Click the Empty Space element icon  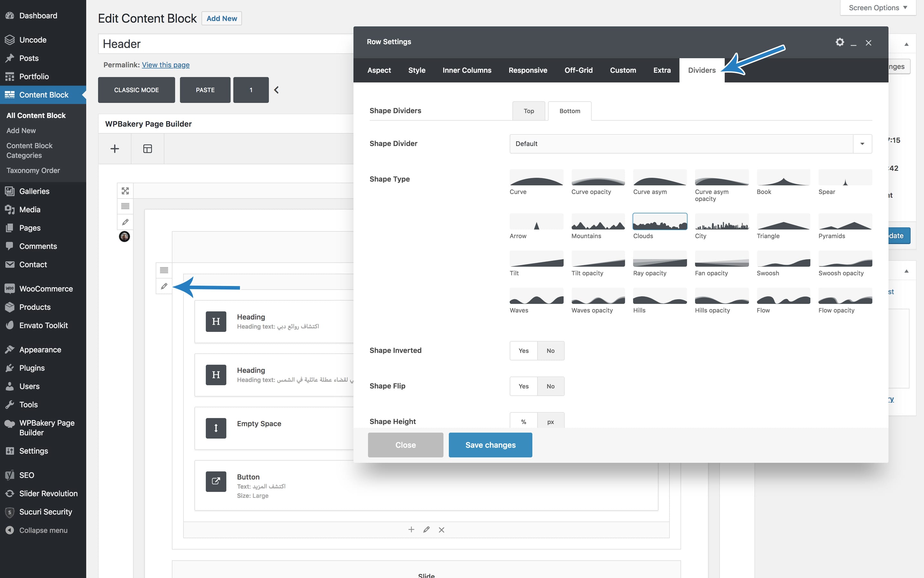click(x=216, y=428)
